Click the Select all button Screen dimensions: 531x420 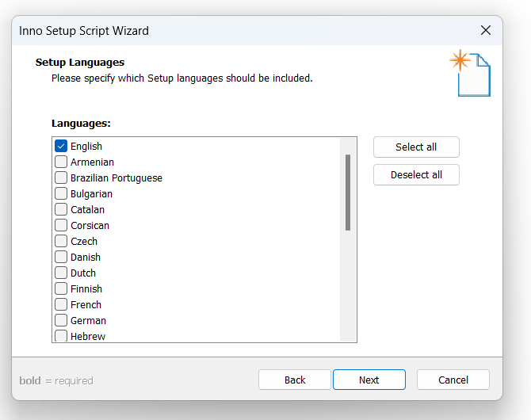[x=416, y=147]
